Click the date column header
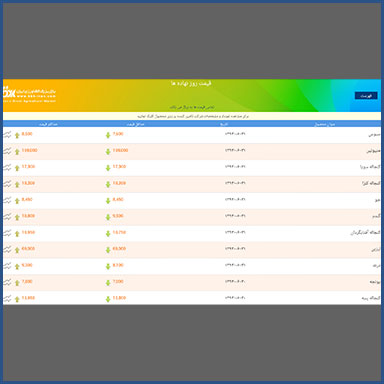This screenshot has height=384, width=384. (x=224, y=124)
